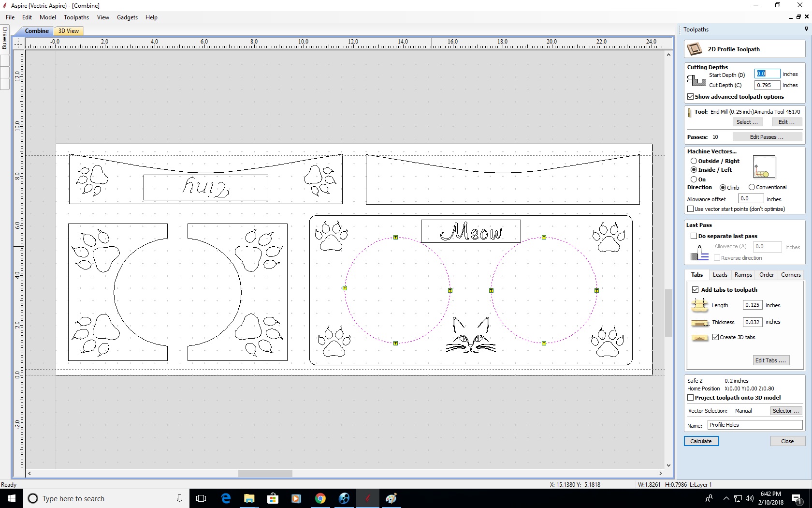Switch to the Combine tab
The width and height of the screenshot is (812, 508).
37,31
